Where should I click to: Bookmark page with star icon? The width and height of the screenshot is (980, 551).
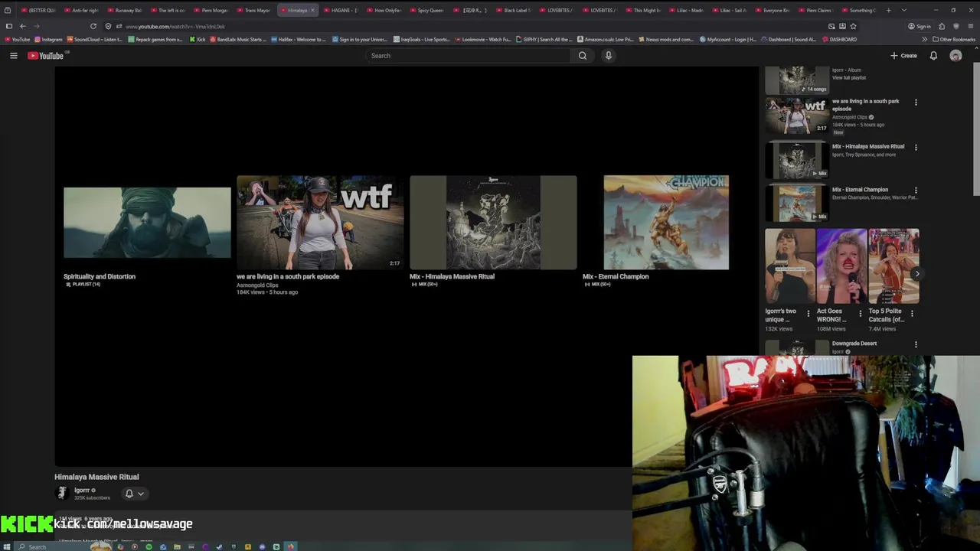point(853,26)
